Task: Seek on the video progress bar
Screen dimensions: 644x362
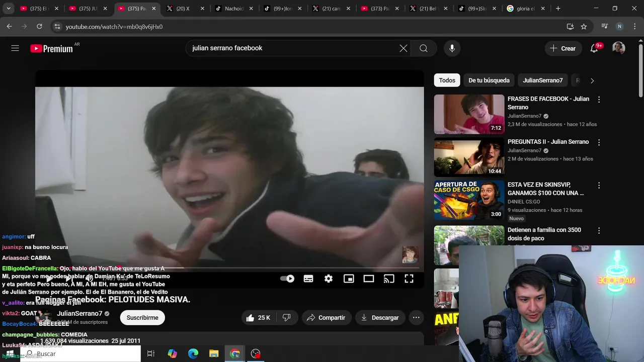Action: coord(229,268)
